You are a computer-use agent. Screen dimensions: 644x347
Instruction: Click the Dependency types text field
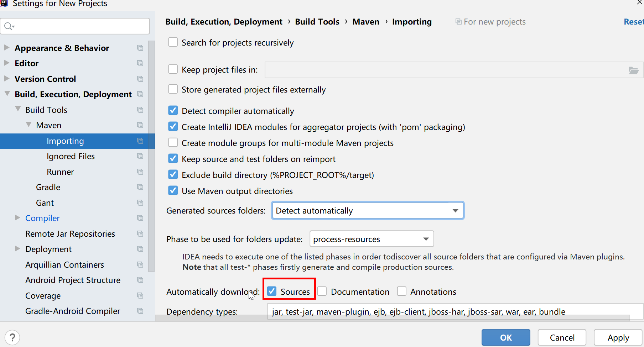[x=455, y=311]
